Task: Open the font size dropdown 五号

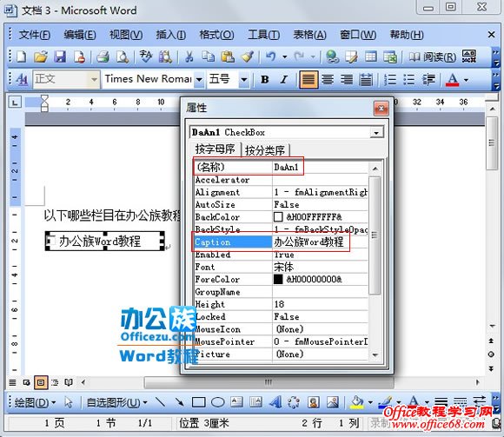Action: [x=244, y=79]
